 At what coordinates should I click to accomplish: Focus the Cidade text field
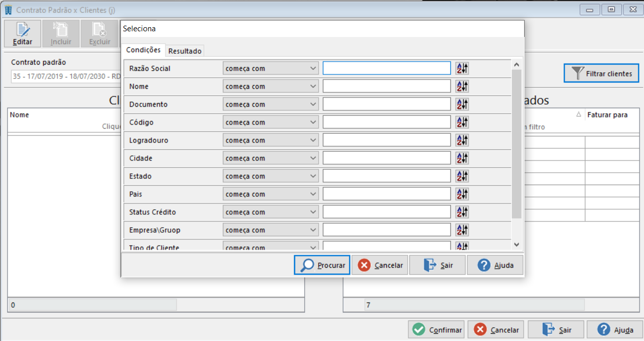387,158
